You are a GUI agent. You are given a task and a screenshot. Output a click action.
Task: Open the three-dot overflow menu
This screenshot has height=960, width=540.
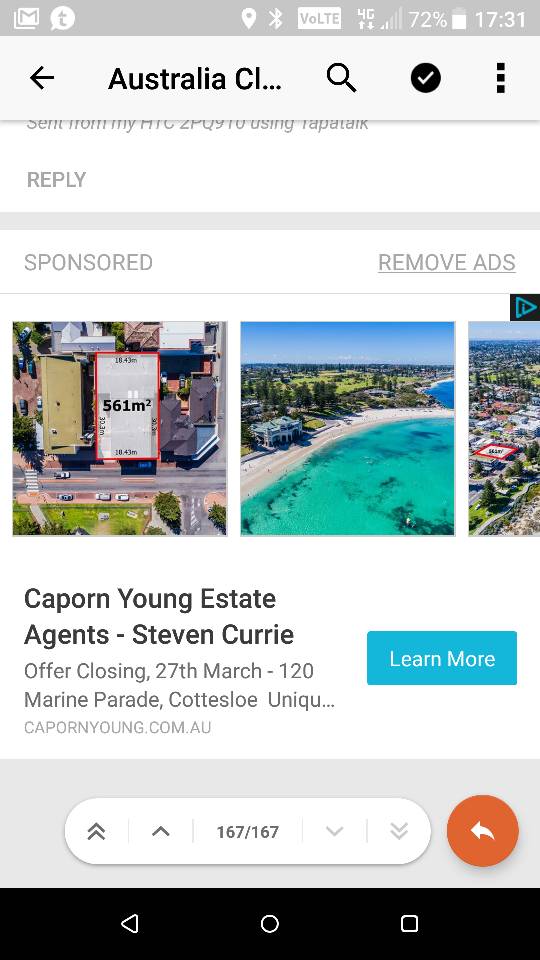coord(501,78)
